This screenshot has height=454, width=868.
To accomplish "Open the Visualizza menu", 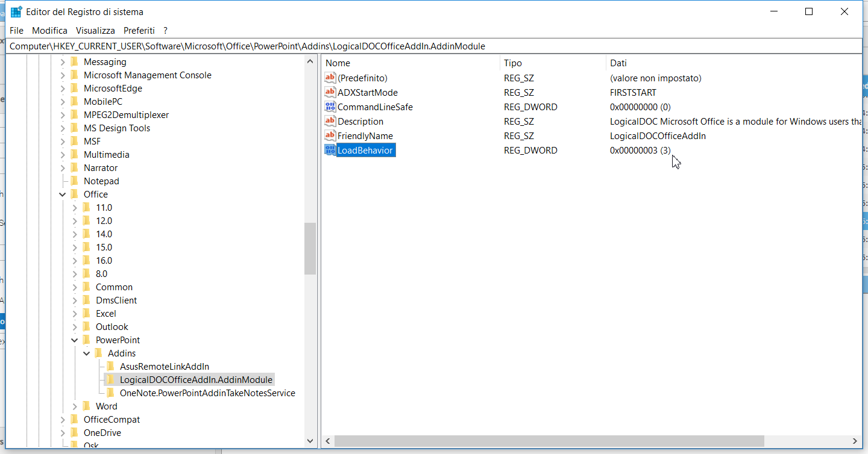I will [x=95, y=30].
